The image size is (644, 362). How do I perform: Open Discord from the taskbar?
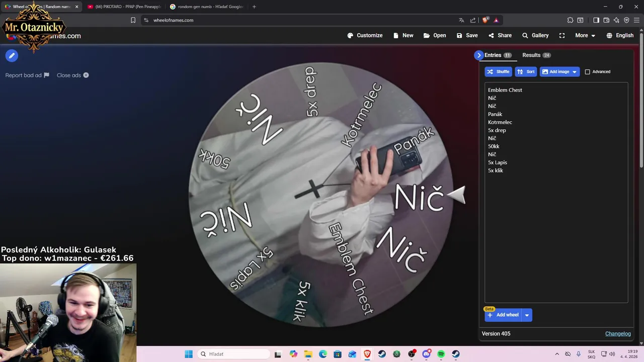pyautogui.click(x=426, y=354)
